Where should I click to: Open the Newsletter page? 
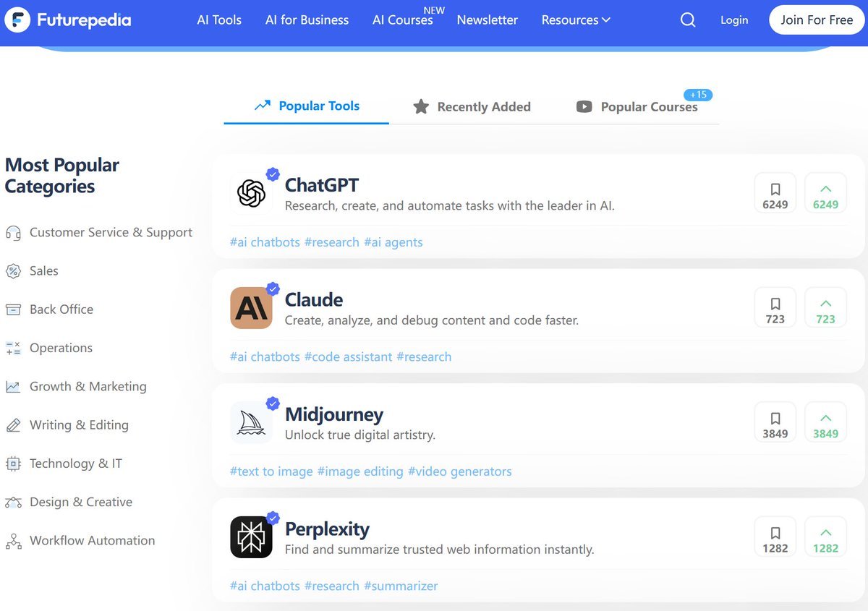(488, 20)
